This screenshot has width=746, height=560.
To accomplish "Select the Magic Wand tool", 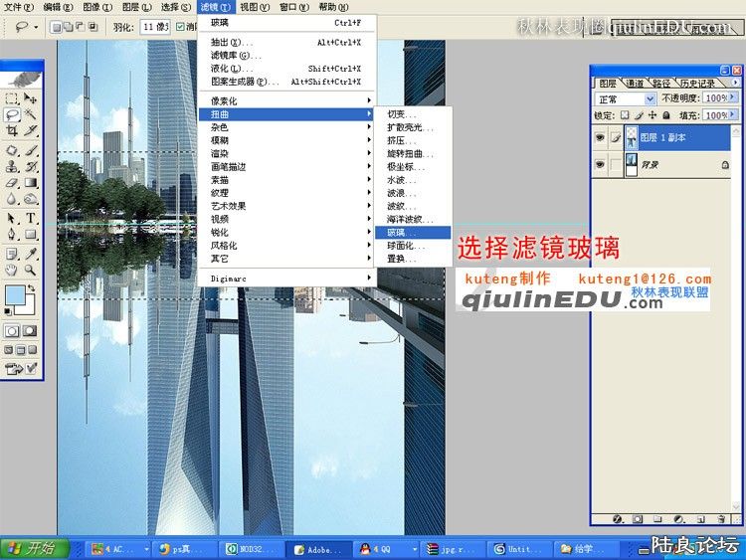I will coord(31,115).
